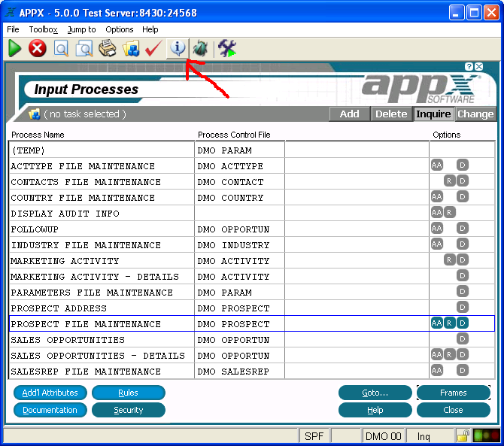Click the traffic light indicator in status bar
The height and width of the screenshot is (446, 504).
pyautogui.click(x=487, y=435)
